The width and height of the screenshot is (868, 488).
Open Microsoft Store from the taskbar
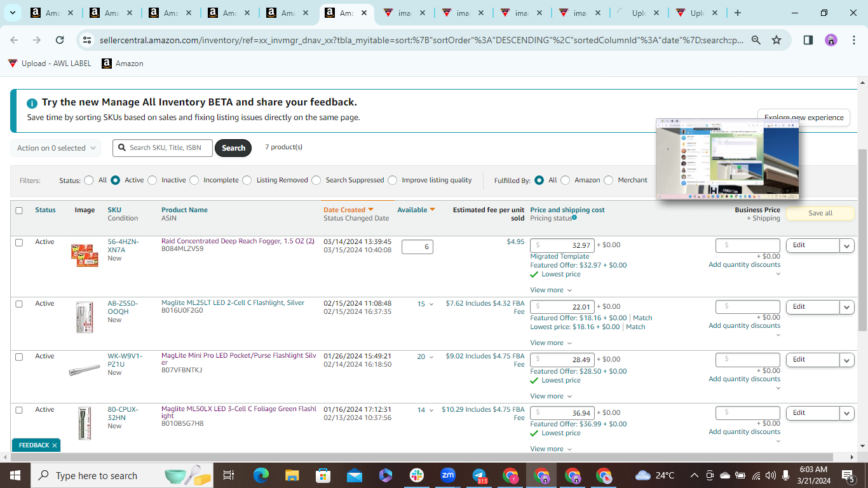point(323,475)
